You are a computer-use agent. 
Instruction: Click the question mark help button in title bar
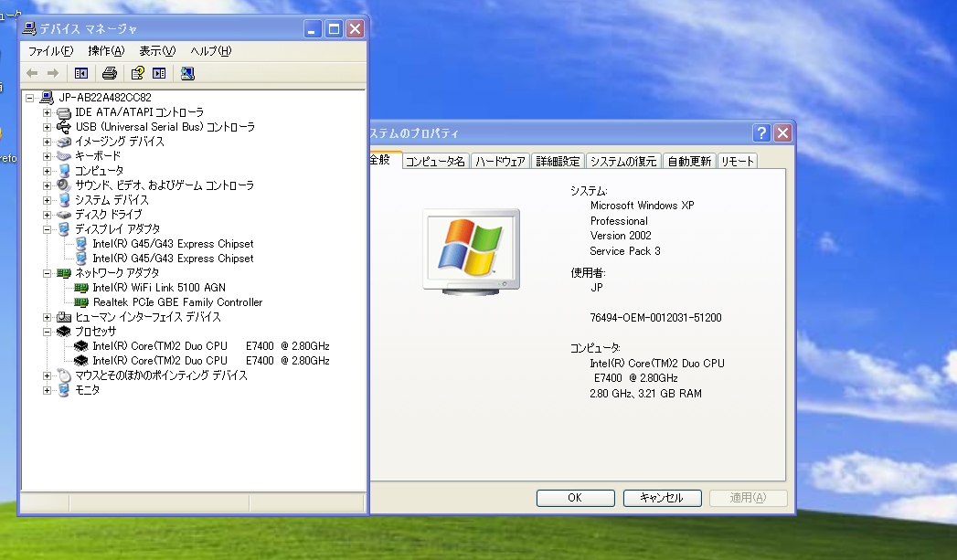point(761,132)
